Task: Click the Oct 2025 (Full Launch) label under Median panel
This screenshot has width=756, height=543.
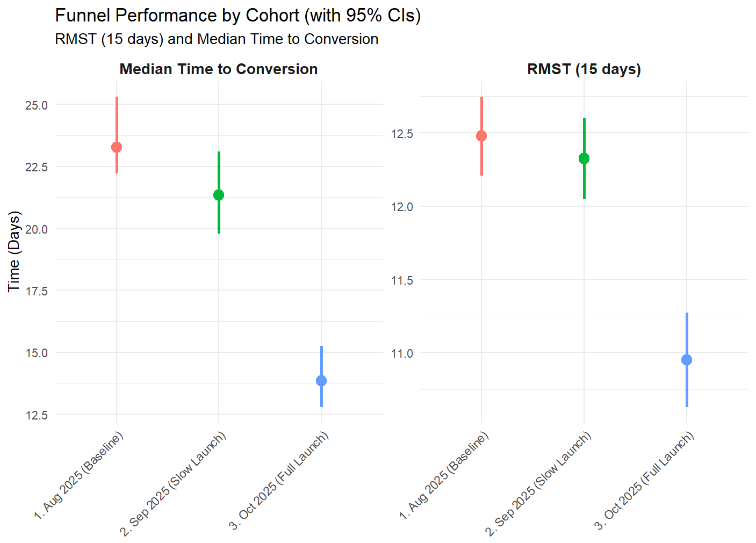Action: (x=279, y=481)
